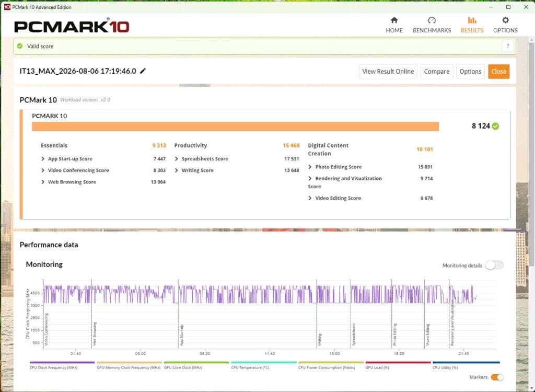Click the Options button beside Compare
Viewport: 535px width, 392px height.
coord(470,72)
